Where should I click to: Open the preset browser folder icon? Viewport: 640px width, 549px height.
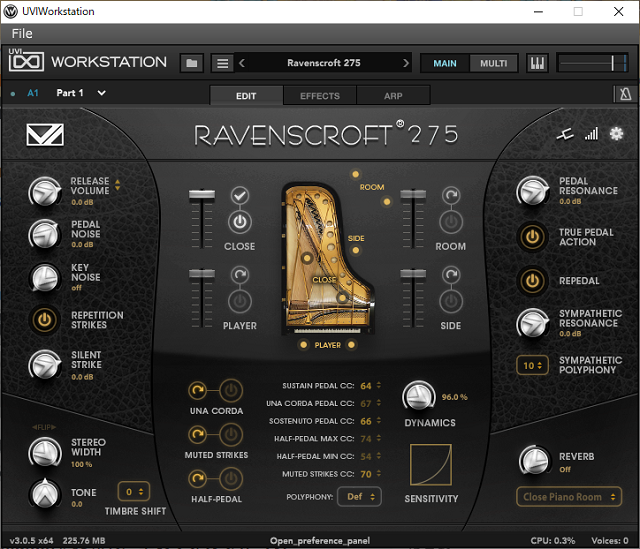[x=191, y=63]
